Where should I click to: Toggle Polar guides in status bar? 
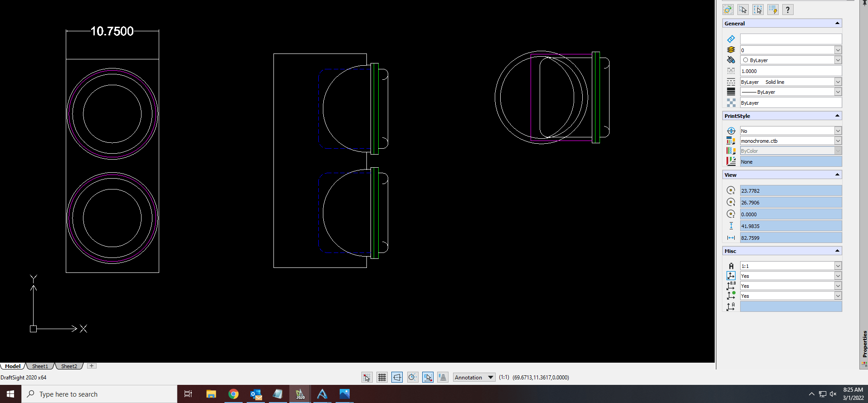tap(412, 377)
